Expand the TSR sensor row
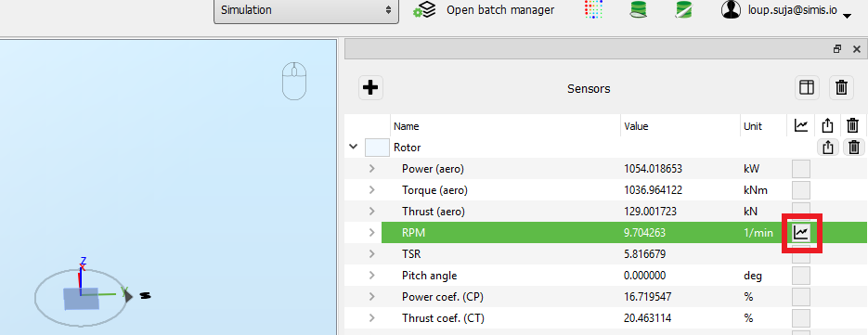This screenshot has height=335, width=868. [x=371, y=254]
